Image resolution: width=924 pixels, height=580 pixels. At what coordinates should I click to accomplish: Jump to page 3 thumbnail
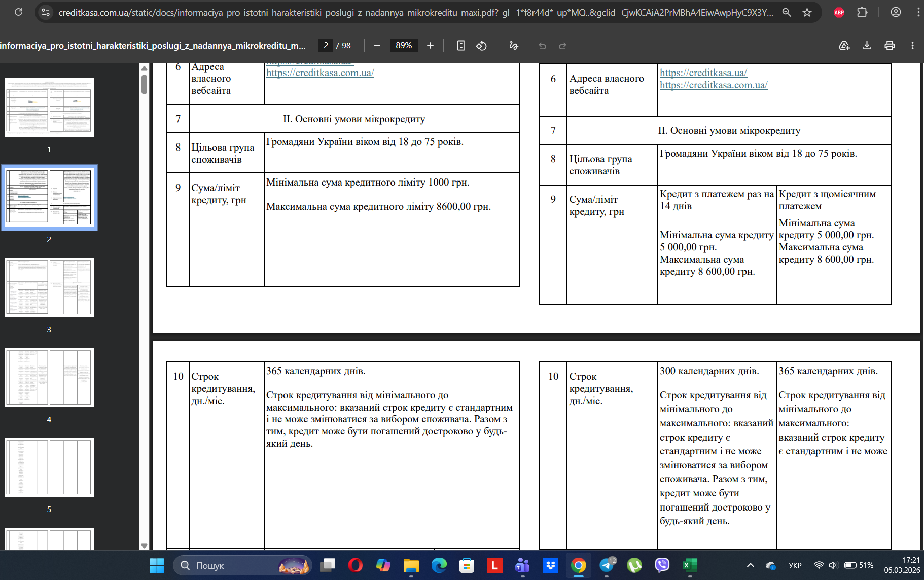(x=49, y=287)
